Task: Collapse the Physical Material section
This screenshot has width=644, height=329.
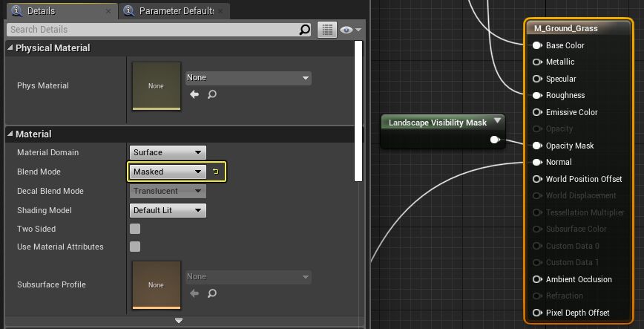Action: click(x=10, y=48)
